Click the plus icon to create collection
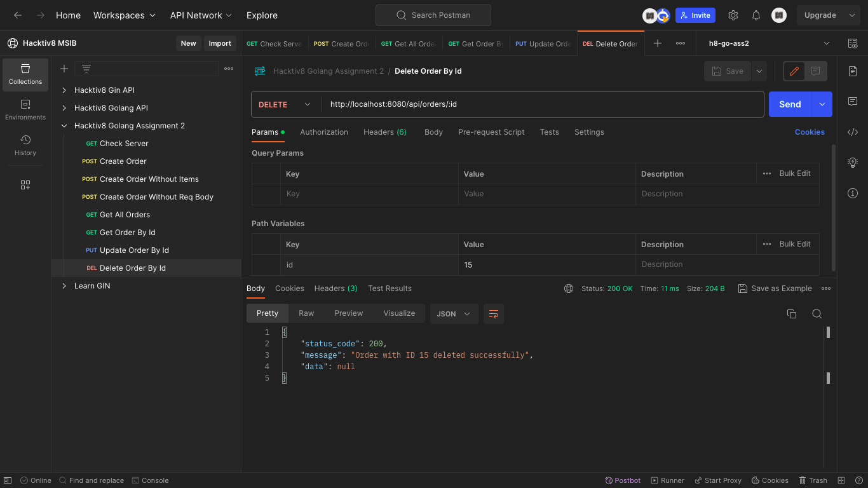 tap(64, 69)
